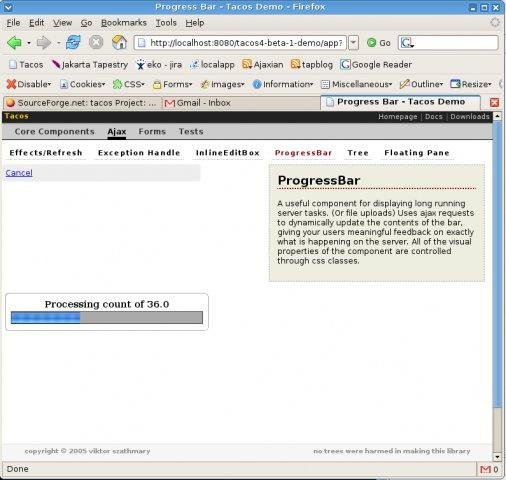The width and height of the screenshot is (506, 480).
Task: Open the Go menu
Action: pyautogui.click(x=86, y=23)
